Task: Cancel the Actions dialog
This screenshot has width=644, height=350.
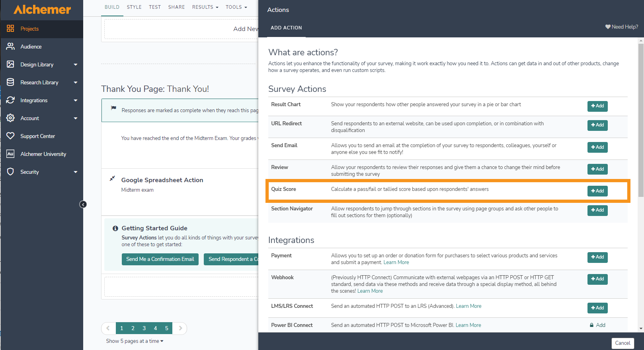Action: (x=622, y=343)
